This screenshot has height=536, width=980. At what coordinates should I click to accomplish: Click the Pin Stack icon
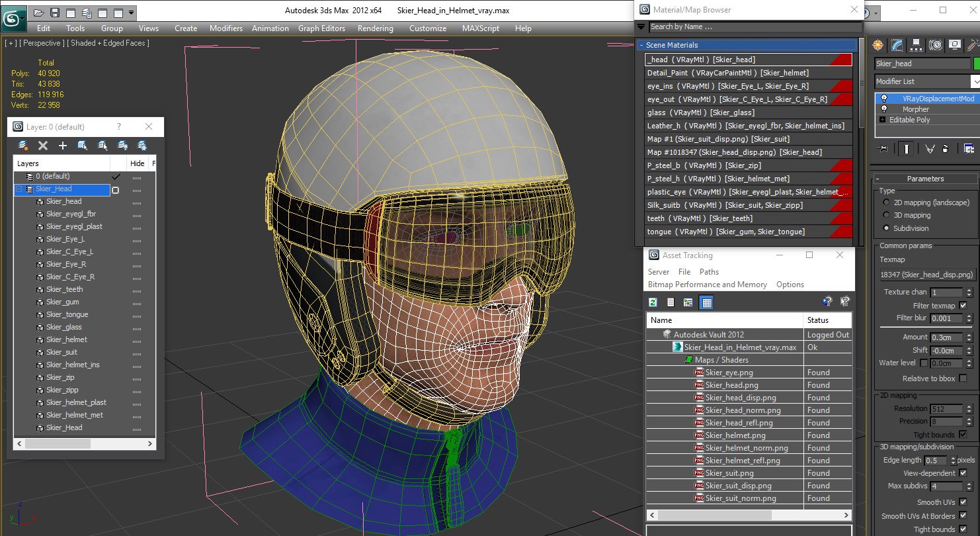[x=881, y=149]
